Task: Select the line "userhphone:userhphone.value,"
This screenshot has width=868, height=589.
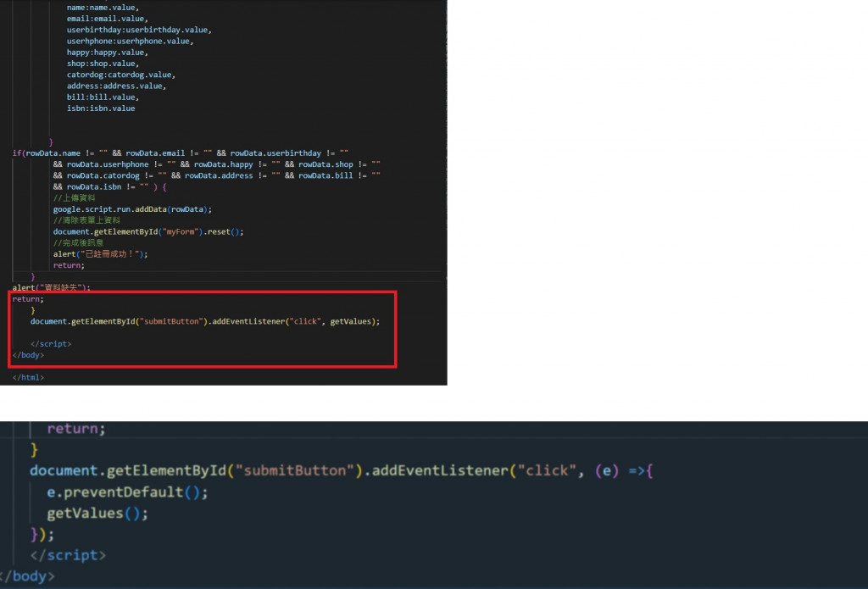Action: coord(130,41)
